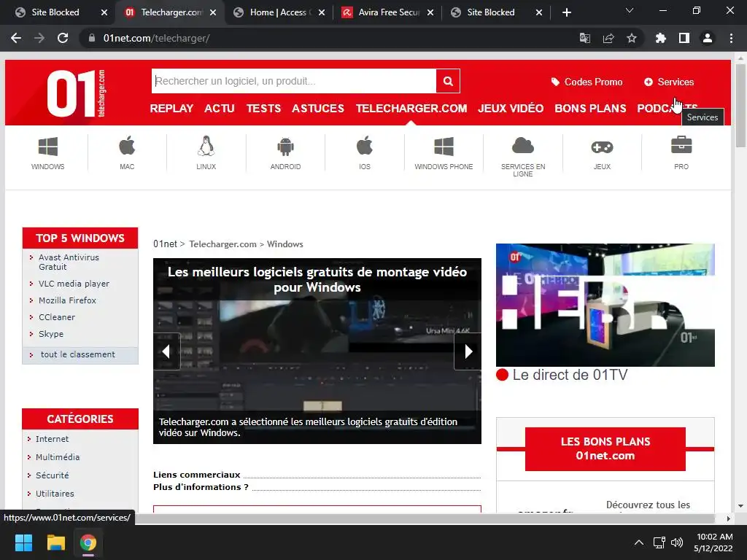747x560 pixels.
Task: Switch to first Site Blocked tab
Action: tap(55, 12)
